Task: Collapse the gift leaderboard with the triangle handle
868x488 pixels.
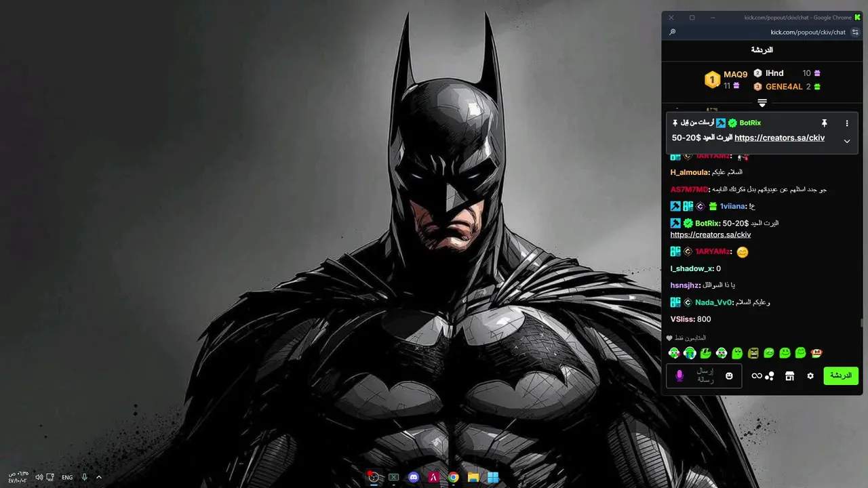Action: [762, 103]
